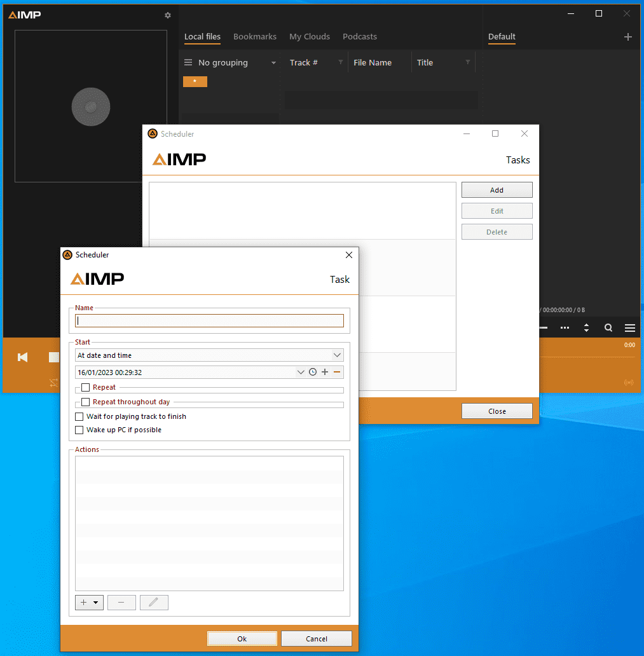Click Close in the Scheduler Tasks window
Image resolution: width=644 pixels, height=656 pixels.
(x=497, y=411)
